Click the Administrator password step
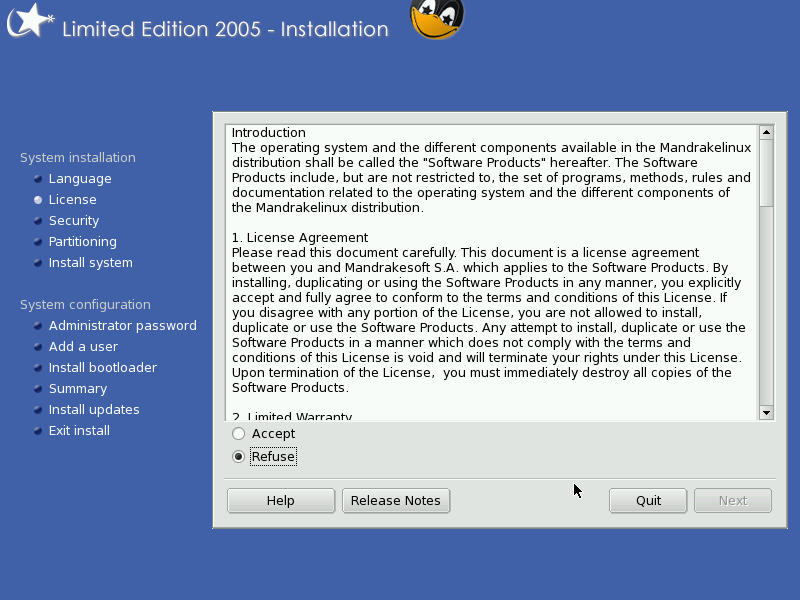The height and width of the screenshot is (600, 800). [x=122, y=326]
